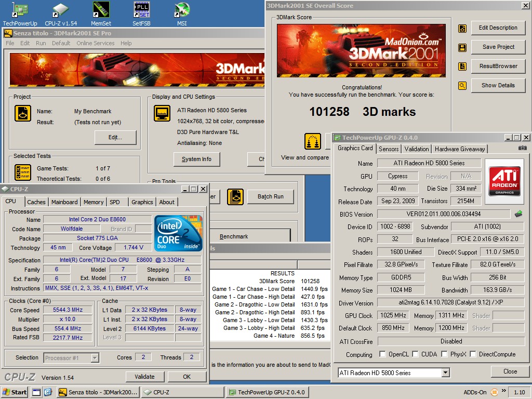Open Internet Explorer from quick launch
The height and width of the screenshot is (399, 532).
coord(48,392)
